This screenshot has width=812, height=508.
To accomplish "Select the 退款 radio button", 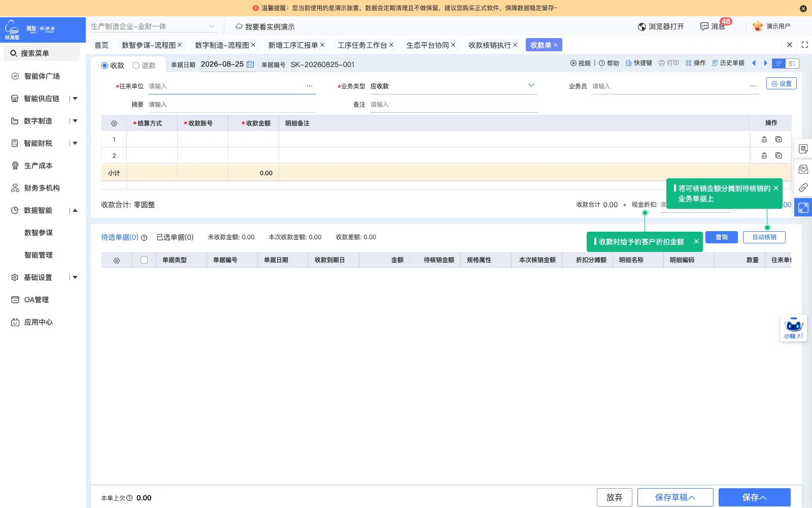I will (136, 66).
